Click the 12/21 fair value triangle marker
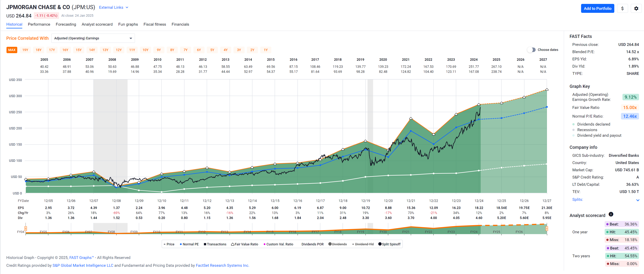The height and width of the screenshot is (274, 644). (x=411, y=118)
